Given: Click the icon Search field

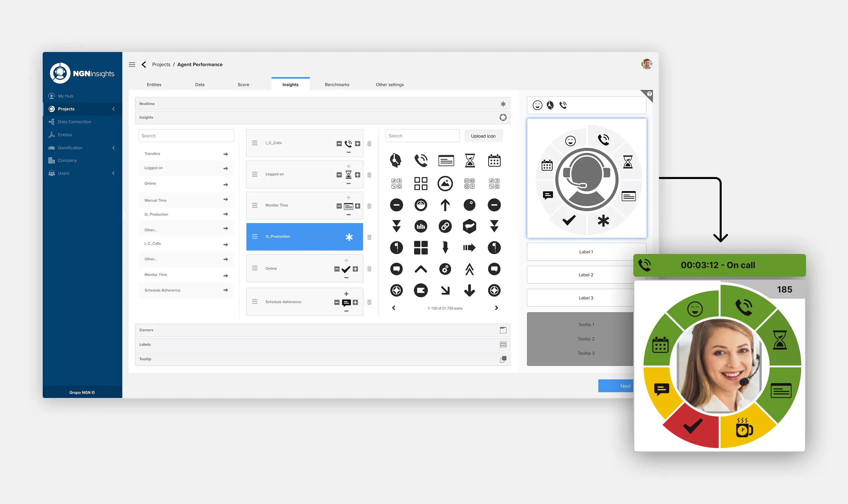Looking at the screenshot, I should (422, 136).
